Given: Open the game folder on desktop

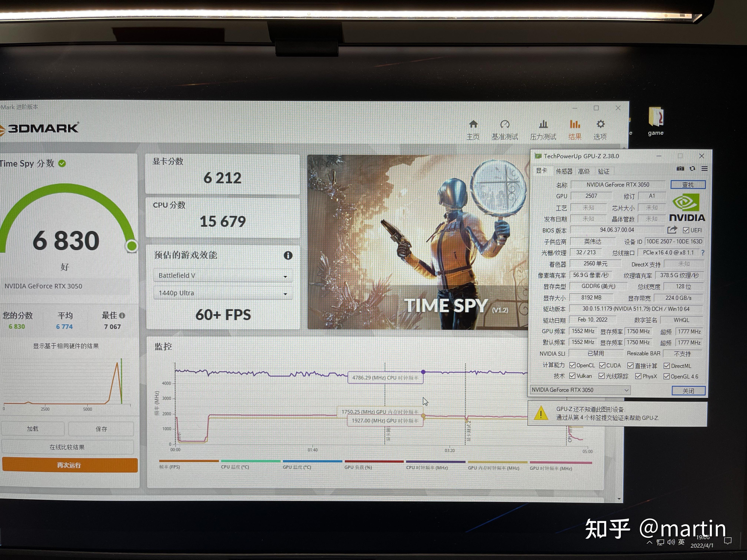Looking at the screenshot, I should pyautogui.click(x=656, y=121).
